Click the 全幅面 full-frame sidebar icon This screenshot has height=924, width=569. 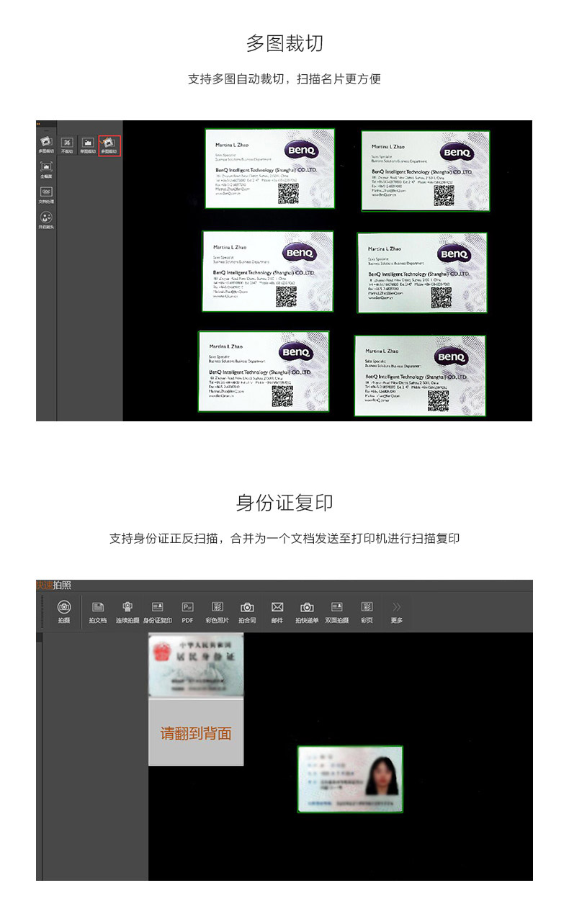(46, 169)
